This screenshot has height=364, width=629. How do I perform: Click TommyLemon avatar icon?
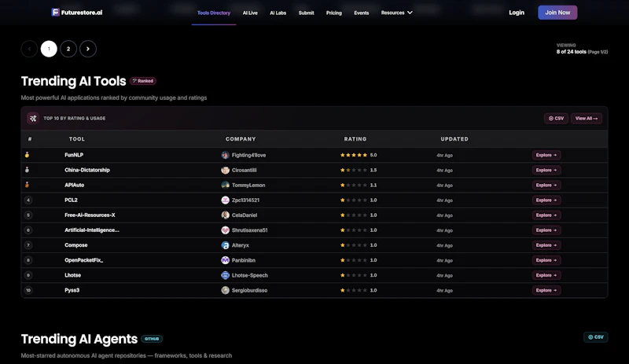[x=225, y=185]
